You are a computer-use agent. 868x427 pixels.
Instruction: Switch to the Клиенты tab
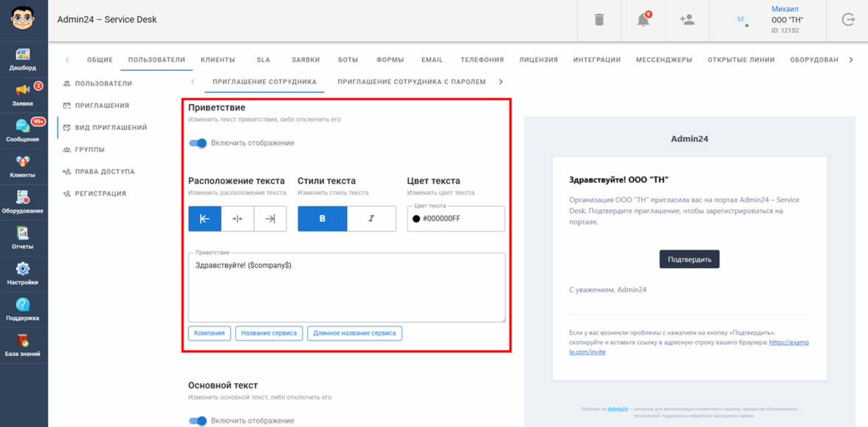218,60
